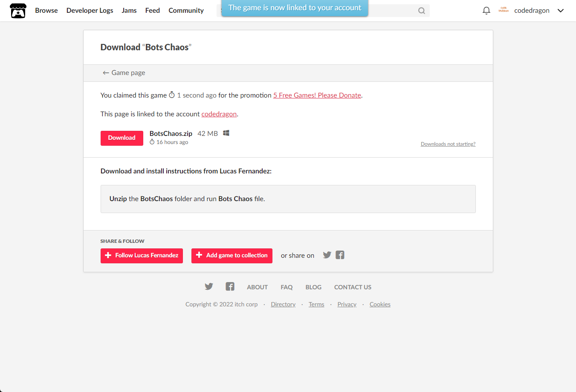Add game to collection

[x=232, y=256]
